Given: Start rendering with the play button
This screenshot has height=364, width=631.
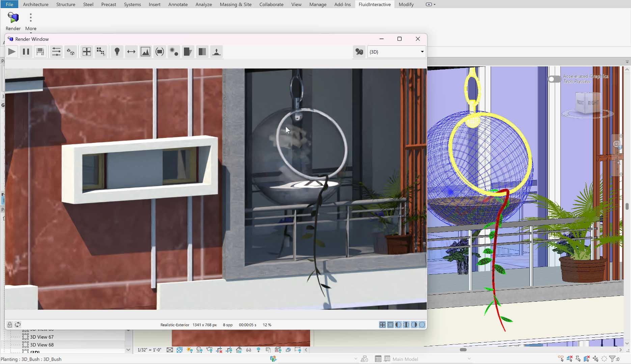Looking at the screenshot, I should coord(12,52).
